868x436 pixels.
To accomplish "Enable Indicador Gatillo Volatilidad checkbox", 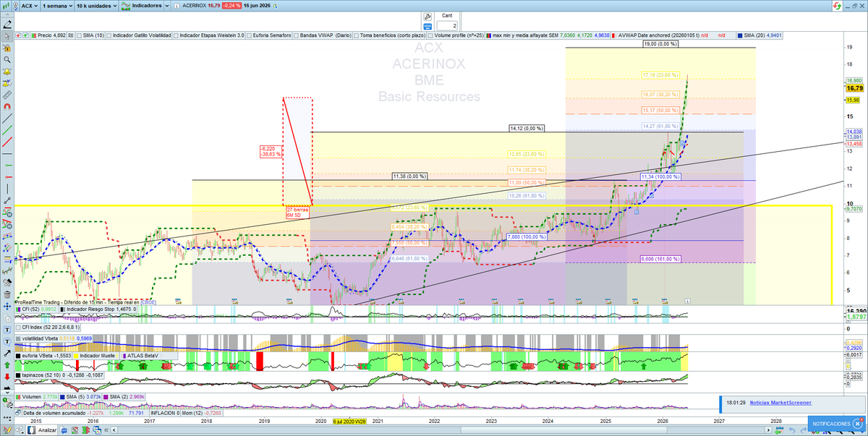I will 109,35.
